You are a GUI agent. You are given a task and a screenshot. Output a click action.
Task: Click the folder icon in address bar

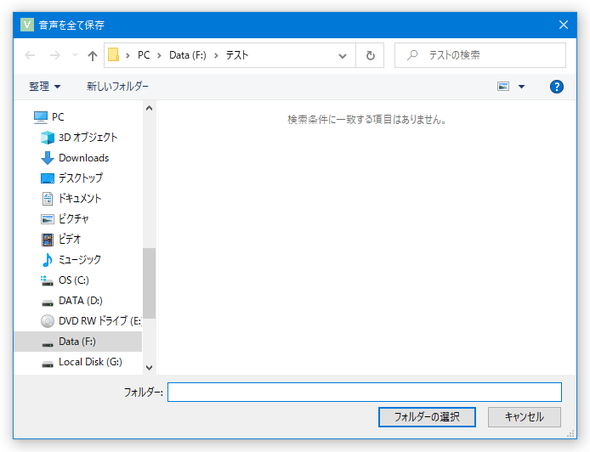pyautogui.click(x=113, y=55)
